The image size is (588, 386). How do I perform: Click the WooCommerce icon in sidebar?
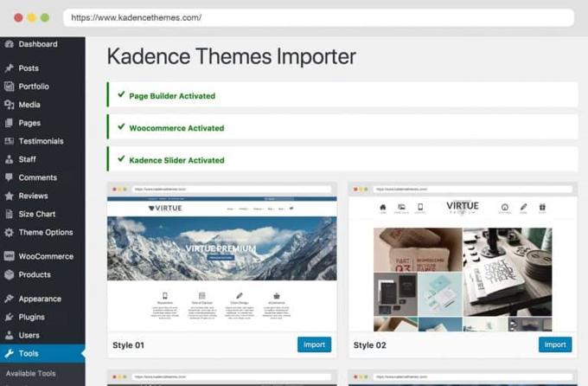9,256
